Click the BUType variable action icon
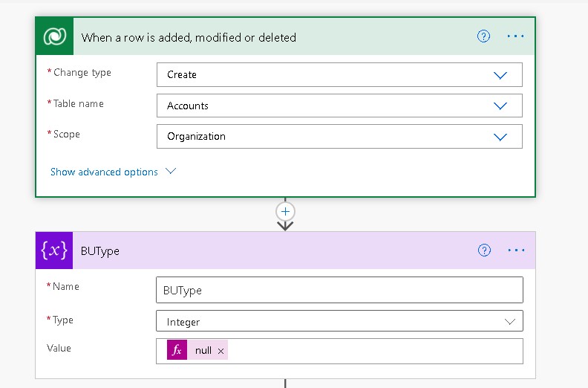 click(54, 250)
